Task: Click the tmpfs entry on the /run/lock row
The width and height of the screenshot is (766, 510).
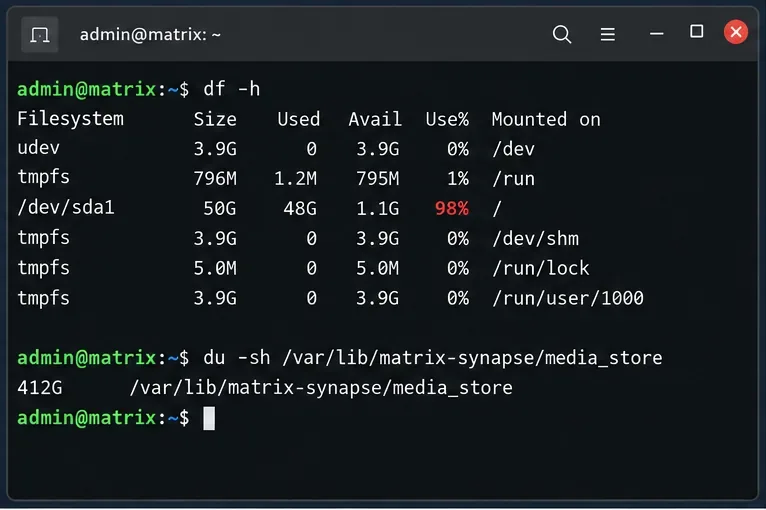Action: 43,269
